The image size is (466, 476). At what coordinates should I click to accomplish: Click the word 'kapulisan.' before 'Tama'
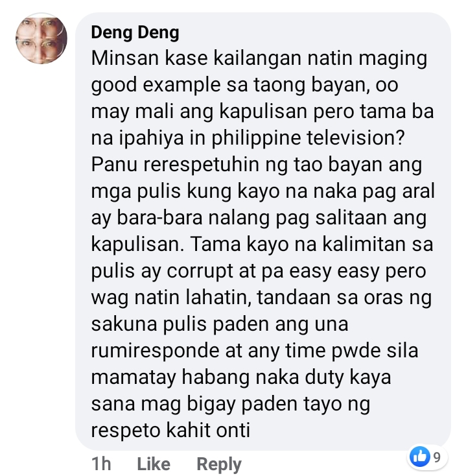coord(138,244)
